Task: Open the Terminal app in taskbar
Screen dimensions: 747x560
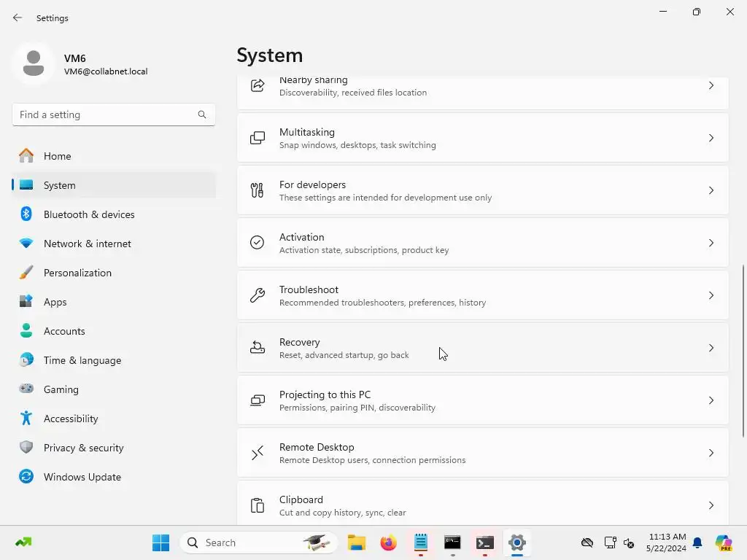Action: (484, 542)
